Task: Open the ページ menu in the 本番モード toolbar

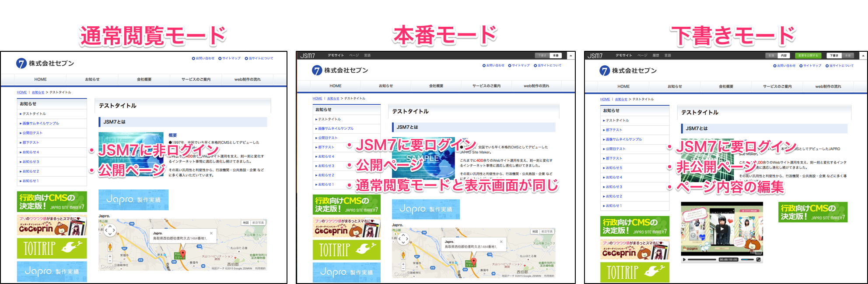Action: click(354, 56)
